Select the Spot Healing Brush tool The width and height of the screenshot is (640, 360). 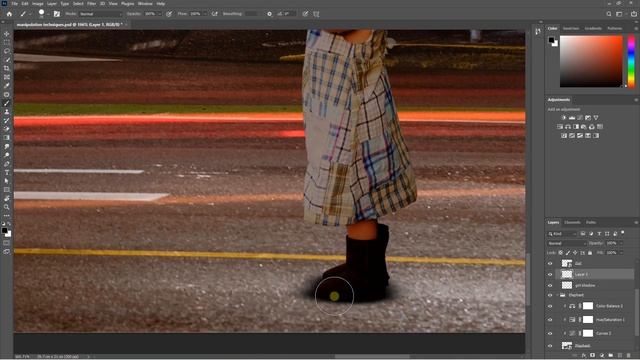point(7,94)
